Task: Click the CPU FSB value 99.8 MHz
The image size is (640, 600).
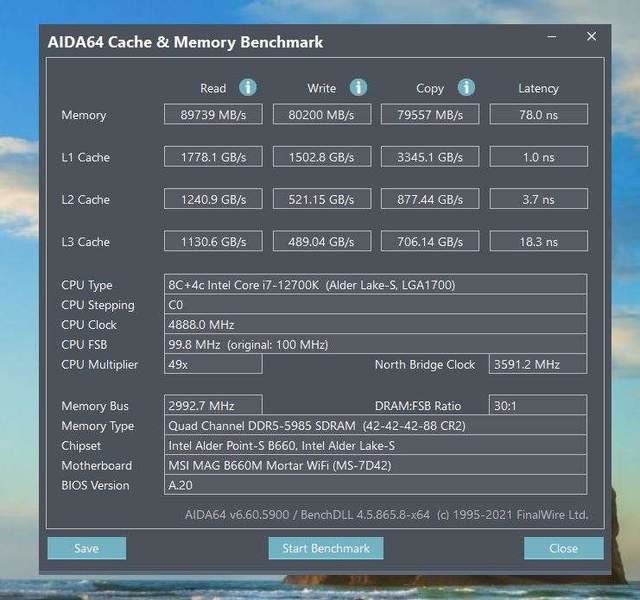Action: click(375, 344)
